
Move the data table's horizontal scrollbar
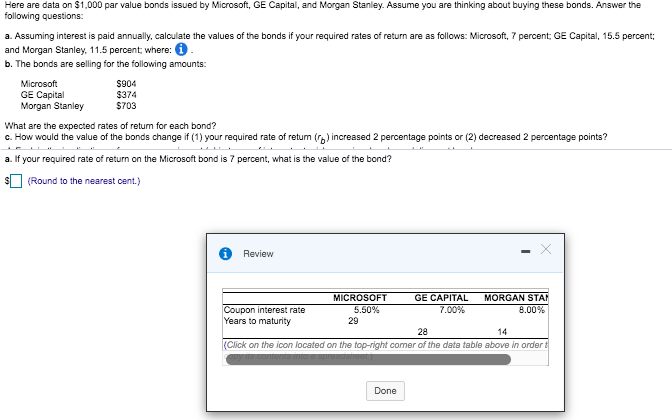coord(368,359)
